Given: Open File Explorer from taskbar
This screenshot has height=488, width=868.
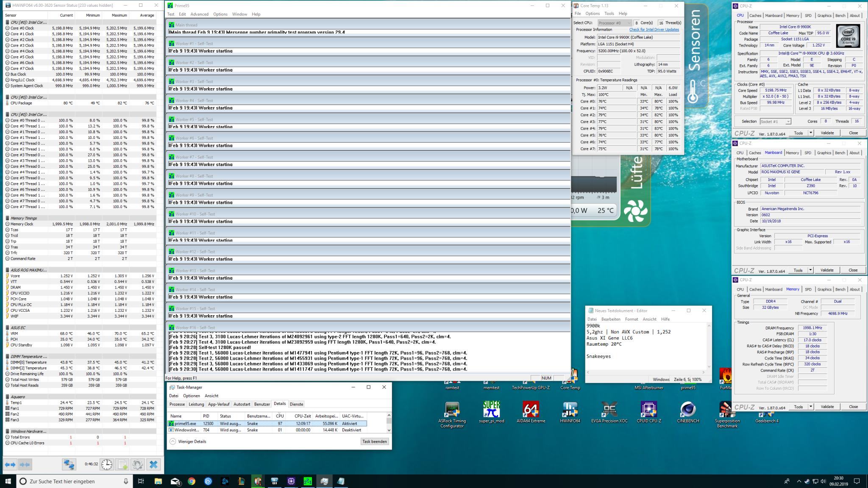Looking at the screenshot, I should [158, 481].
